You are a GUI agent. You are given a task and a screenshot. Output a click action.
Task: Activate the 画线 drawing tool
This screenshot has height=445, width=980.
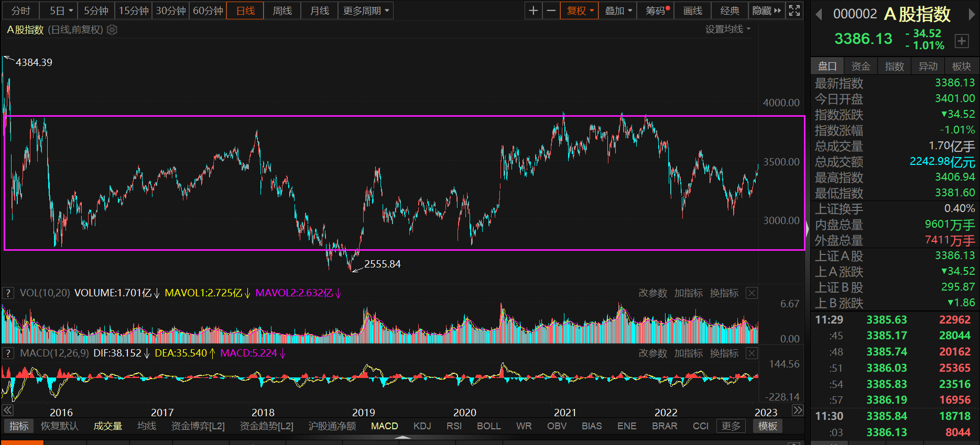(x=693, y=10)
